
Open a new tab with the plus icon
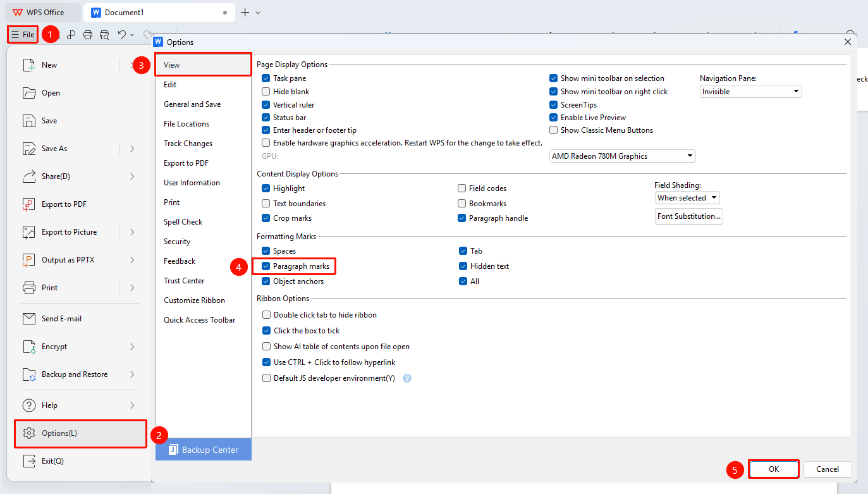point(245,12)
